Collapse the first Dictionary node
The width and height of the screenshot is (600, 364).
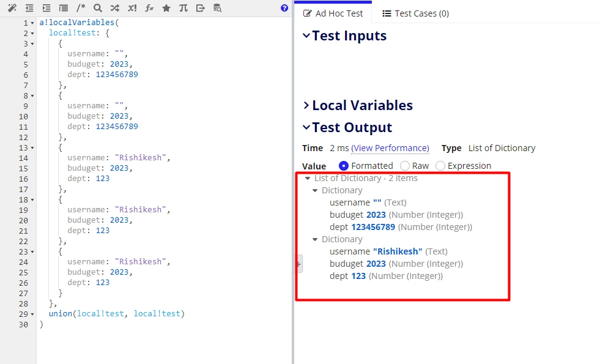[x=315, y=191]
